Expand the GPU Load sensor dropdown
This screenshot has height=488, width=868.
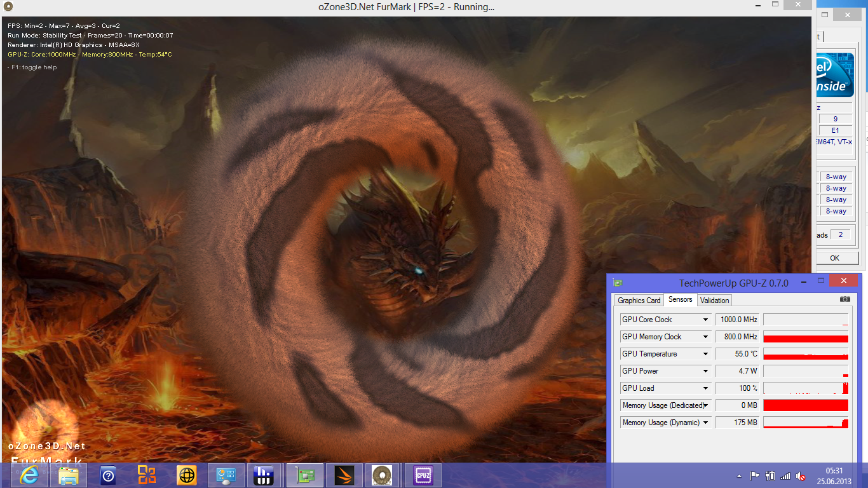click(705, 388)
